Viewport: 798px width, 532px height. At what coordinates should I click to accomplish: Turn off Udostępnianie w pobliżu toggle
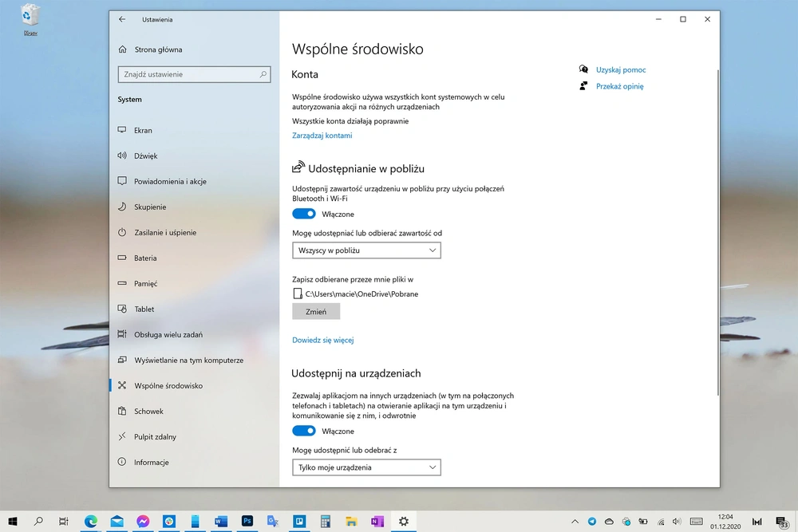coord(304,214)
